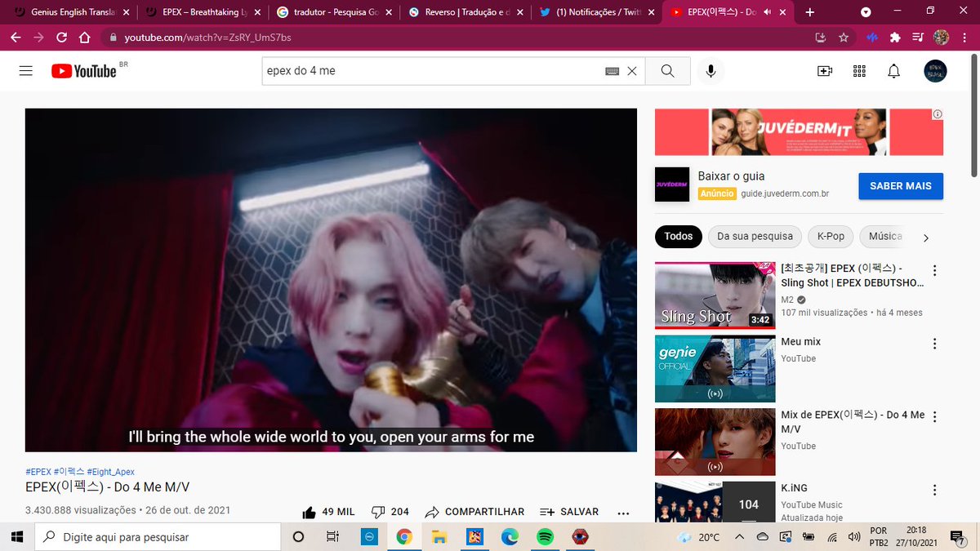Open Chrome tab search dropdown
The height and width of the screenshot is (551, 980).
pos(866,12)
